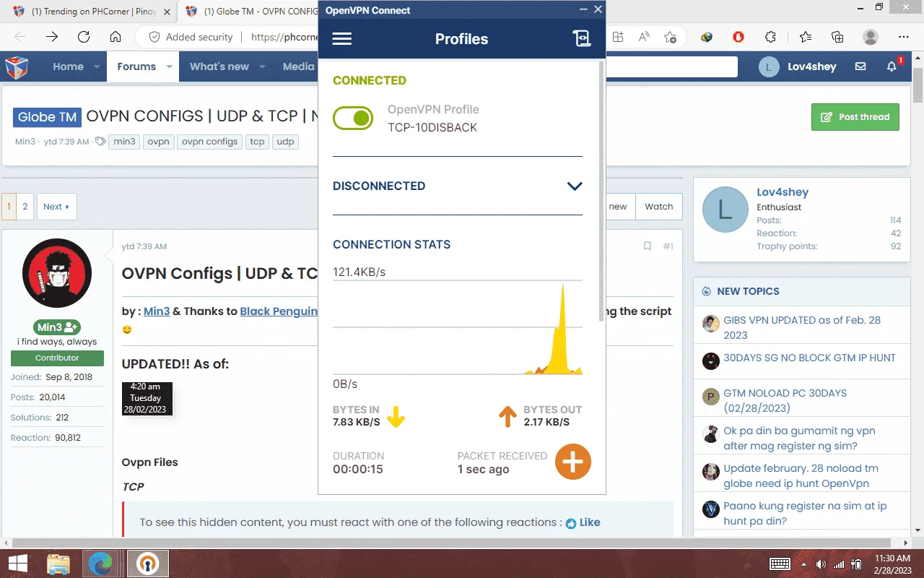Open the Home menu item
The width and height of the screenshot is (924, 578).
68,66
